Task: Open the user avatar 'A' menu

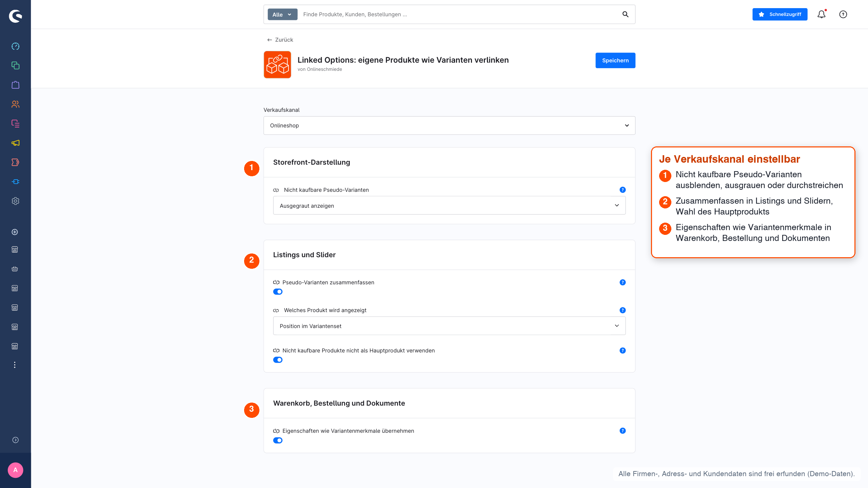Action: click(15, 470)
